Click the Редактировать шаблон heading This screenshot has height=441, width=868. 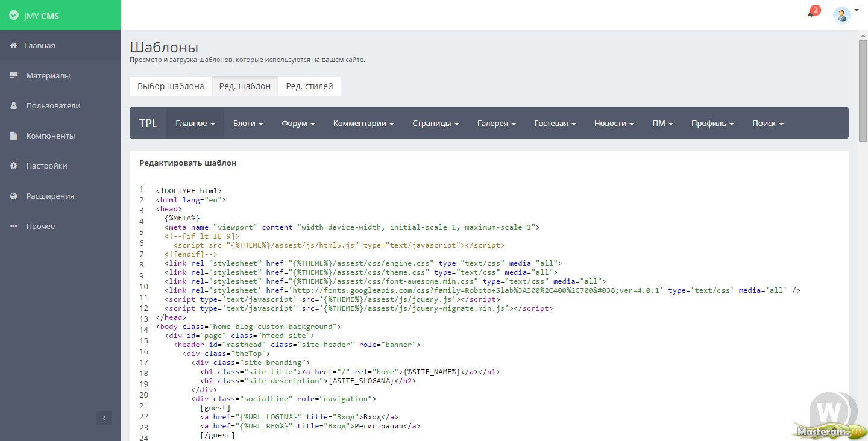tap(188, 163)
